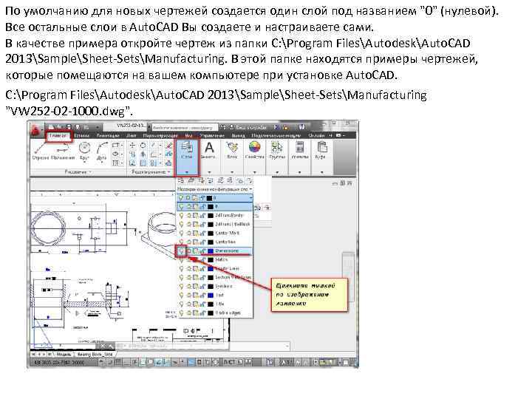Select the Move tool with four-way arrows

coord(133,146)
